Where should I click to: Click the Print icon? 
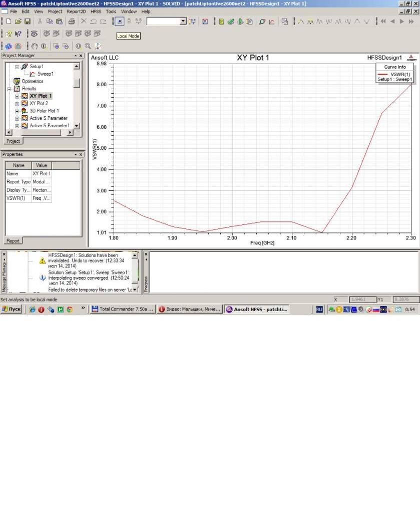click(x=72, y=22)
